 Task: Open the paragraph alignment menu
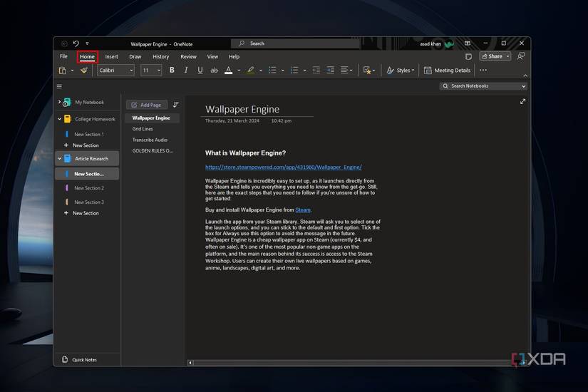click(346, 70)
